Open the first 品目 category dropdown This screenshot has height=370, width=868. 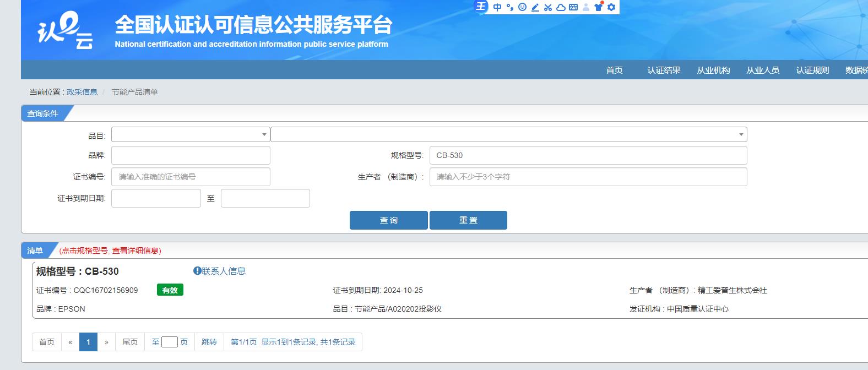coord(191,134)
